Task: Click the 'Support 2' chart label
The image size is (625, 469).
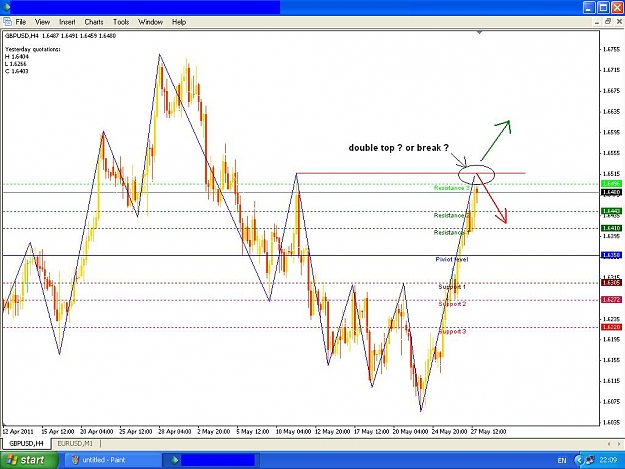Action: (452, 304)
